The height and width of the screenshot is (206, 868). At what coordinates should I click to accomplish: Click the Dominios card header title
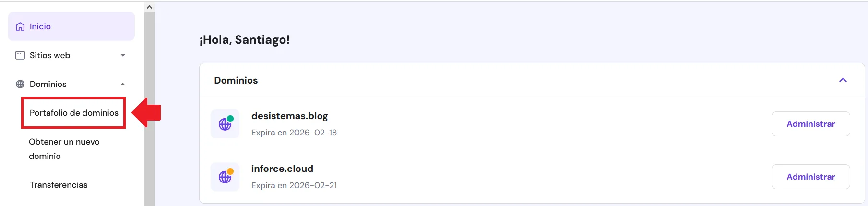pyautogui.click(x=236, y=80)
